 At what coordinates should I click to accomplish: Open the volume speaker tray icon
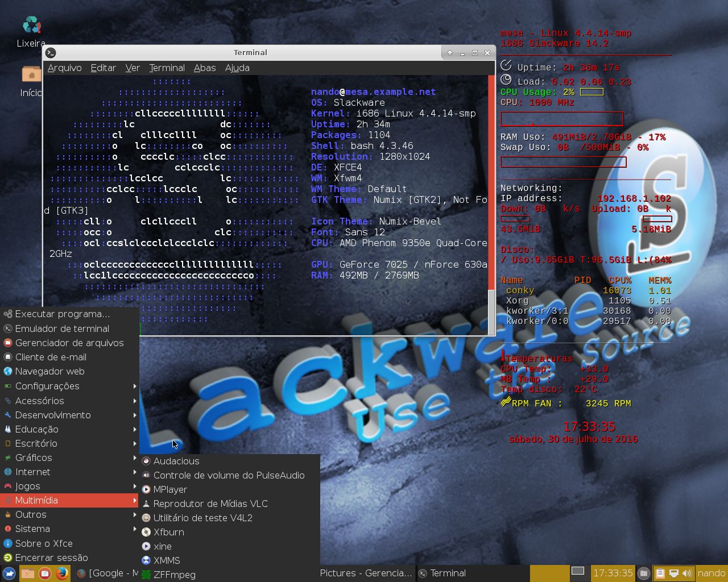687,573
